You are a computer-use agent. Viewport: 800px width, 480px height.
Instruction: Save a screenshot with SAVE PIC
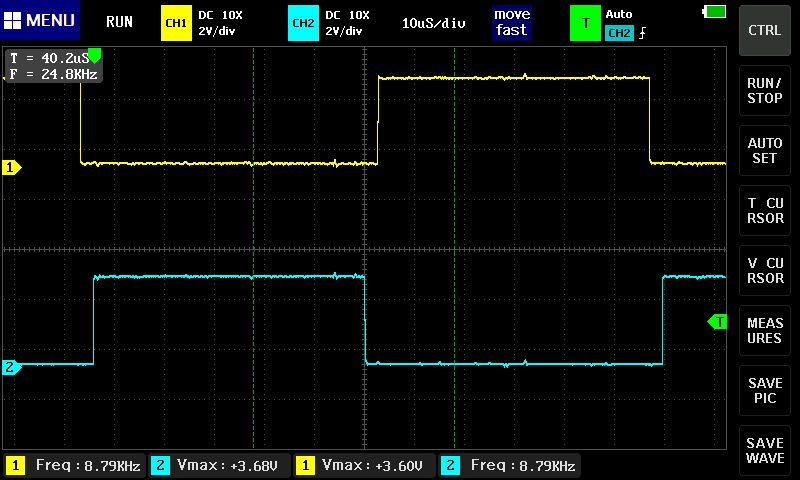pos(765,390)
